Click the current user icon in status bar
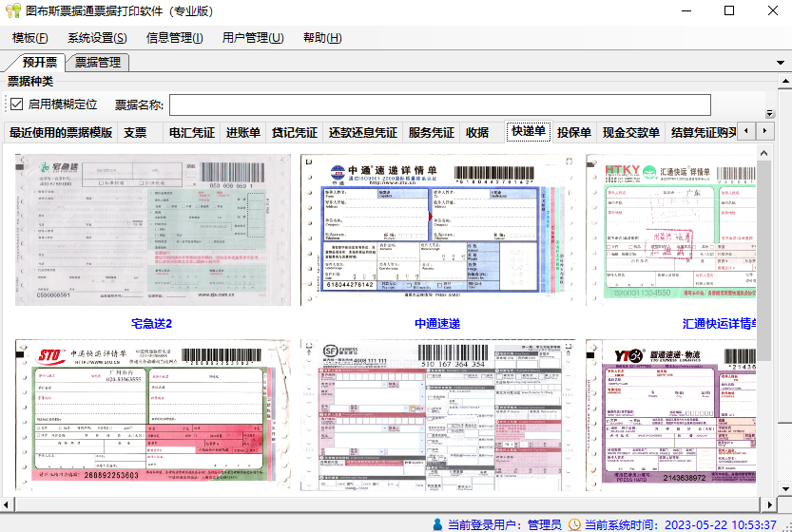 (438, 524)
